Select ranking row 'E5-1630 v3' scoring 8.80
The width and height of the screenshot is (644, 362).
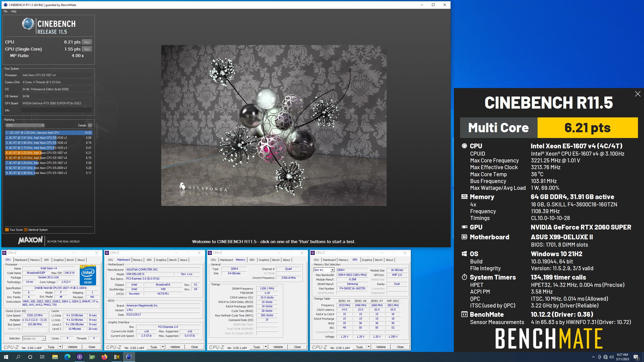point(49,138)
